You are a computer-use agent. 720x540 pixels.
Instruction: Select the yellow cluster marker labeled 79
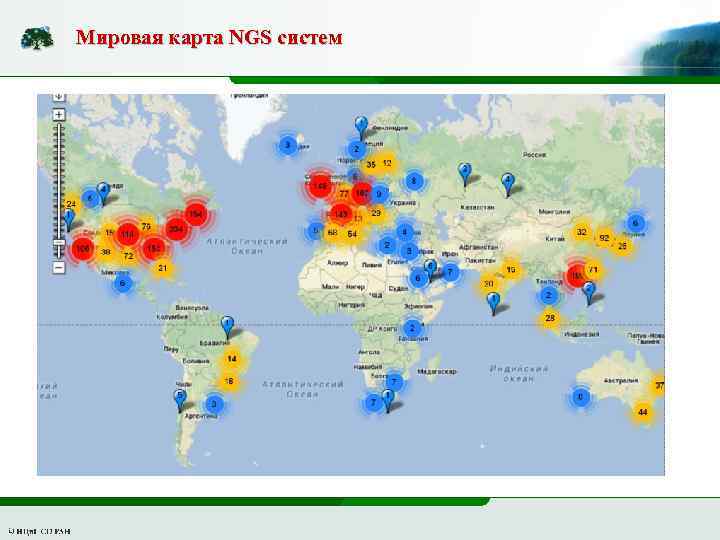click(146, 226)
